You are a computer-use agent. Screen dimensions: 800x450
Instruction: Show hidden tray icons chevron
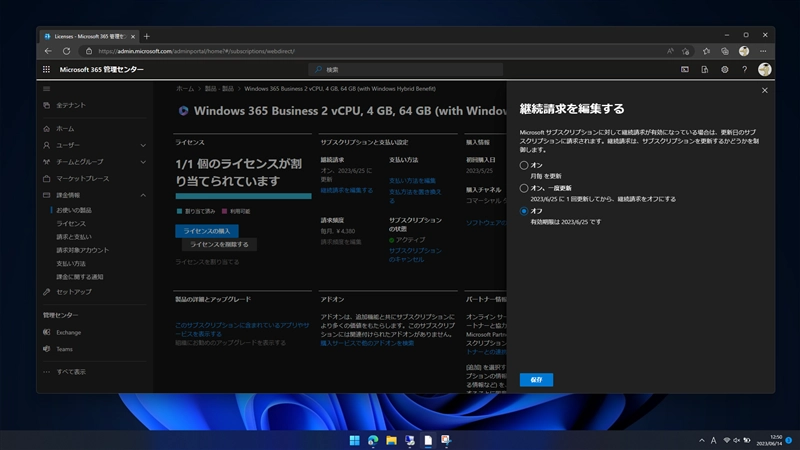(x=702, y=440)
